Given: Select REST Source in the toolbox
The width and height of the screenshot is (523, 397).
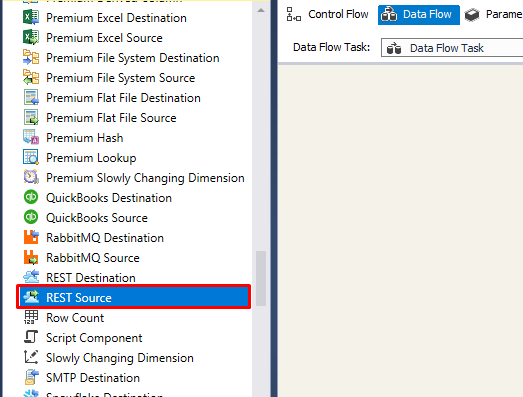Looking at the screenshot, I should tap(133, 297).
